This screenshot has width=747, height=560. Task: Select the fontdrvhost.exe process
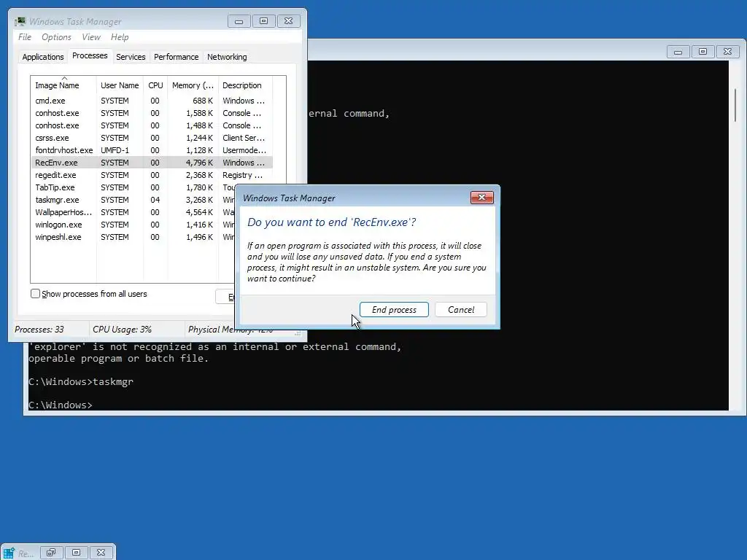point(152,150)
